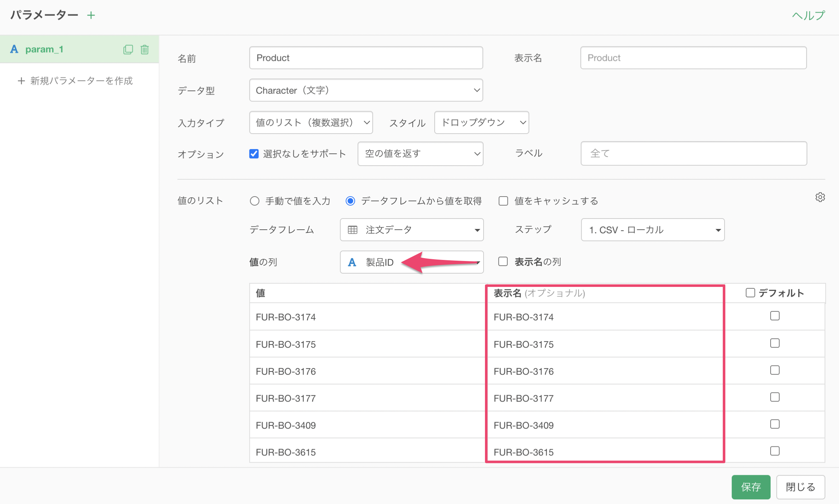Create a new parameter via 新規パラメーターを作成
This screenshot has width=839, height=504.
75,81
